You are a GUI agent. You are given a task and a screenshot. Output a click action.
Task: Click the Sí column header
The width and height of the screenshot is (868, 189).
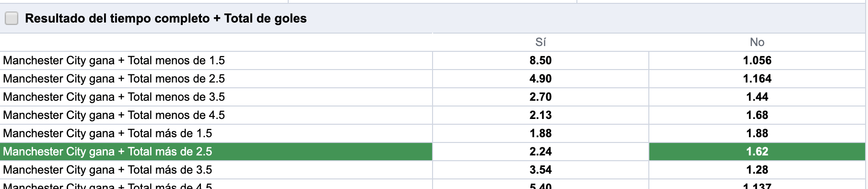tap(540, 42)
